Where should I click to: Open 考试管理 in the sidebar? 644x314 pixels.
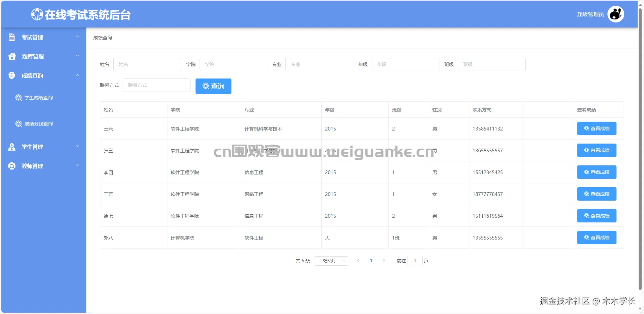(44, 37)
